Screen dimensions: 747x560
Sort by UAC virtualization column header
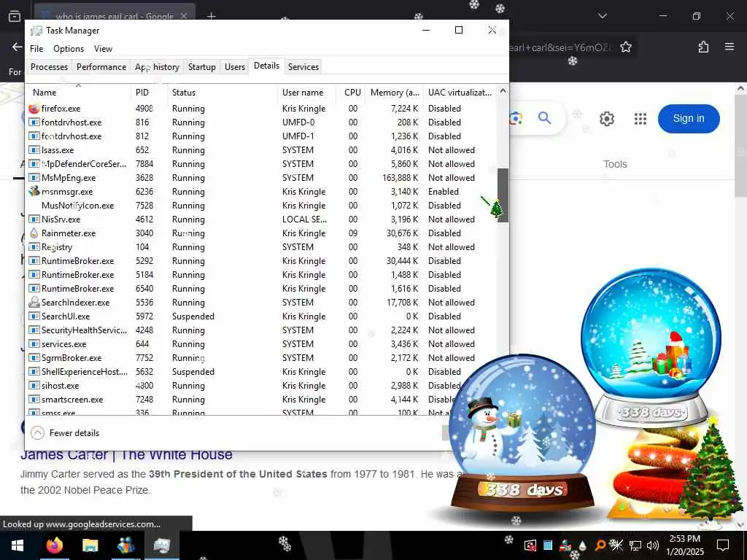tap(460, 92)
